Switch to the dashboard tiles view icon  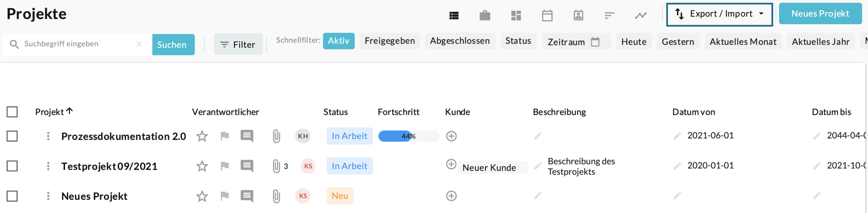point(516,16)
